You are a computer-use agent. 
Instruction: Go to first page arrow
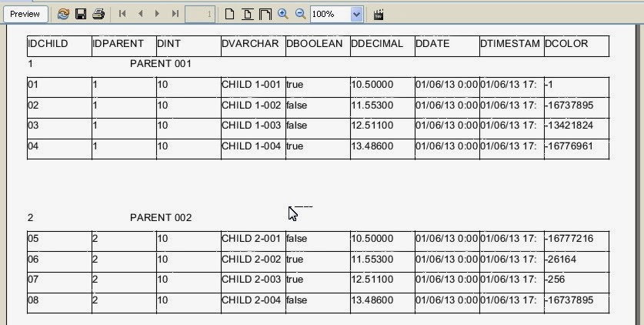coord(122,14)
